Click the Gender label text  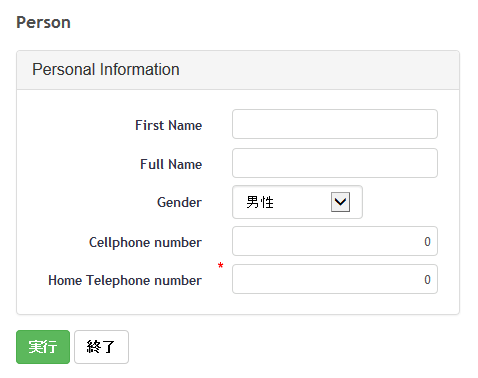pyautogui.click(x=179, y=202)
